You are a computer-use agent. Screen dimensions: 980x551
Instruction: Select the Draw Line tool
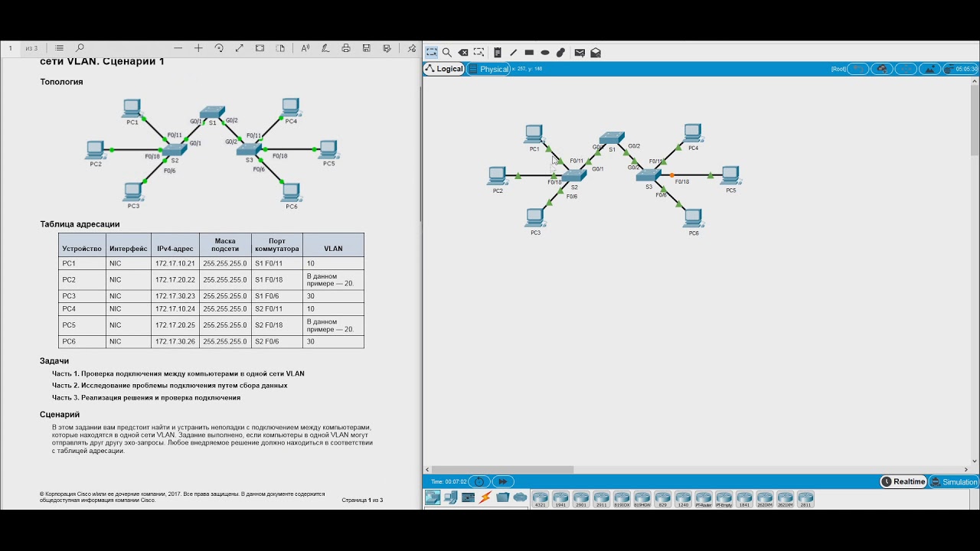pos(513,53)
